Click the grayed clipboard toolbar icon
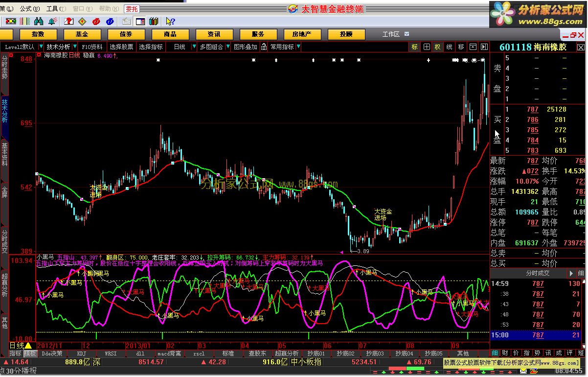This screenshot has width=588, height=377. click(127, 21)
